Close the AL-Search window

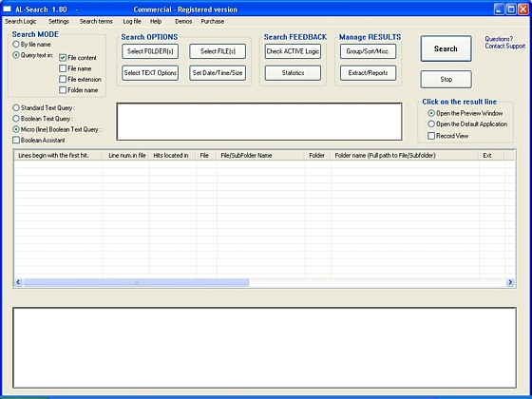pyautogui.click(x=523, y=9)
